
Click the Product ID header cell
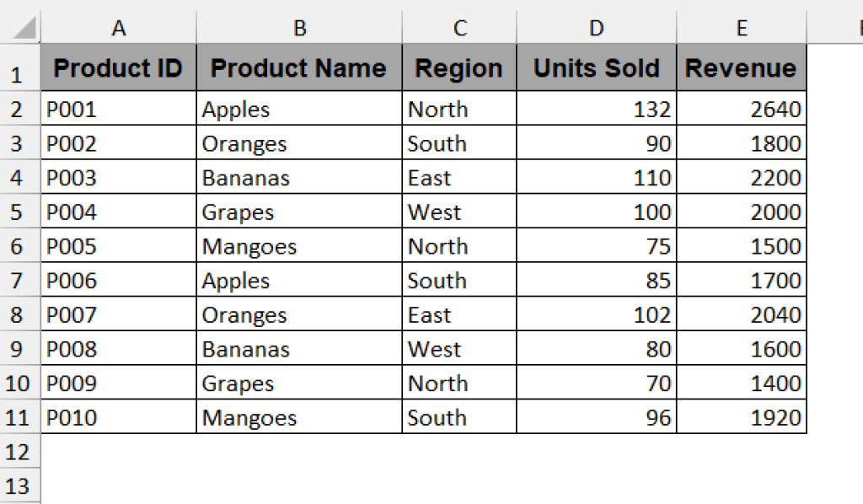pyautogui.click(x=118, y=67)
